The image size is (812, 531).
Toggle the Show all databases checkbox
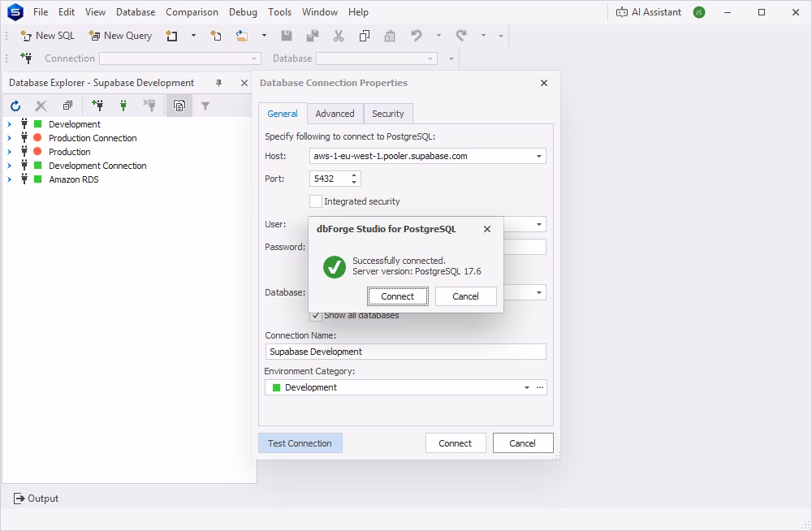(x=316, y=316)
